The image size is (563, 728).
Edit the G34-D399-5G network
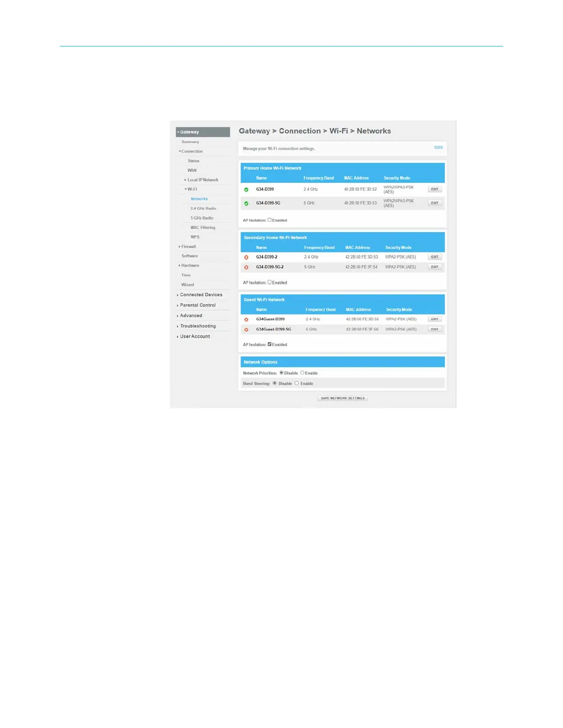[435, 203]
